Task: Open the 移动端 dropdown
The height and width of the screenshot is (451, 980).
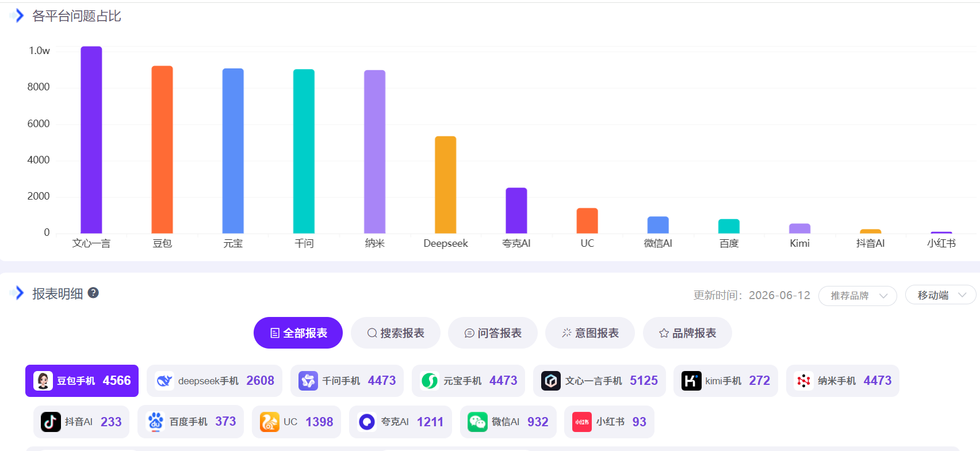Action: pos(940,295)
